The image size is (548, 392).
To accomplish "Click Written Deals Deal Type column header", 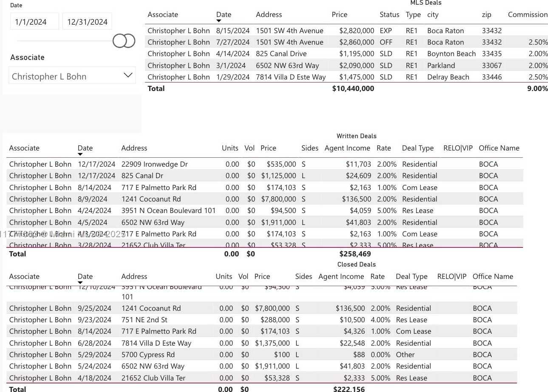I will 418,148.
